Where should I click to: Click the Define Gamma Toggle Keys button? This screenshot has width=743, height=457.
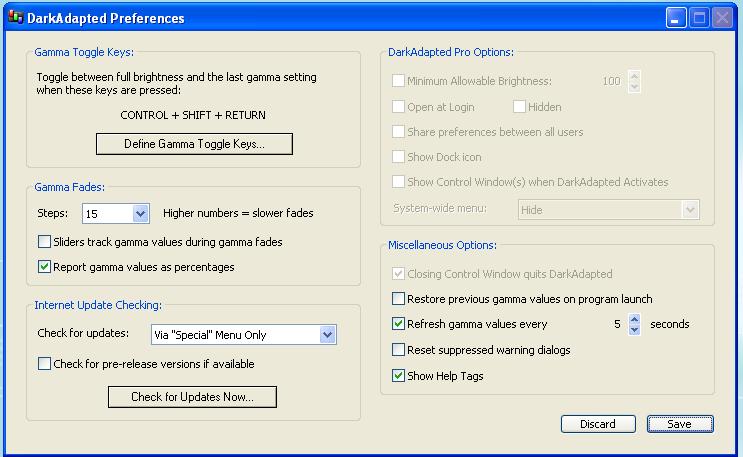pos(194,144)
